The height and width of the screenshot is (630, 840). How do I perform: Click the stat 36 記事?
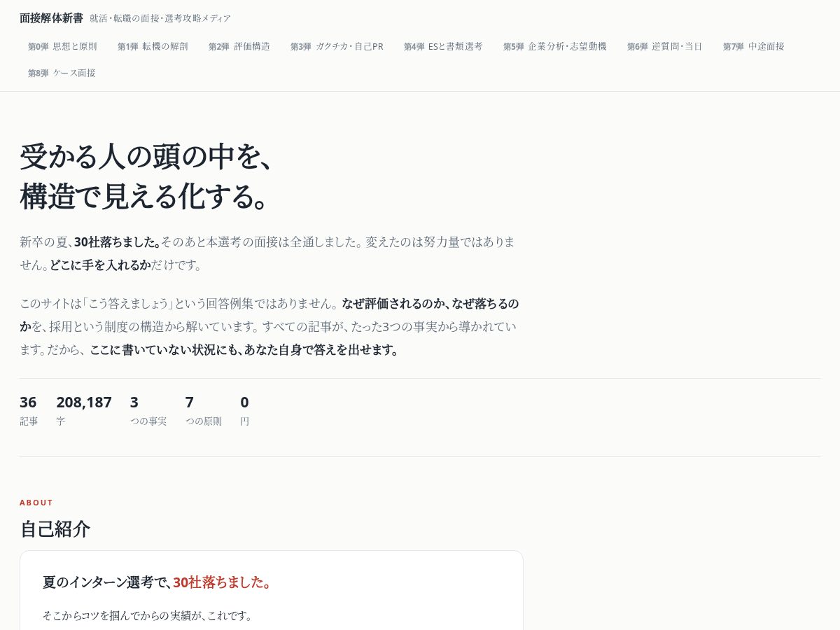pos(29,411)
